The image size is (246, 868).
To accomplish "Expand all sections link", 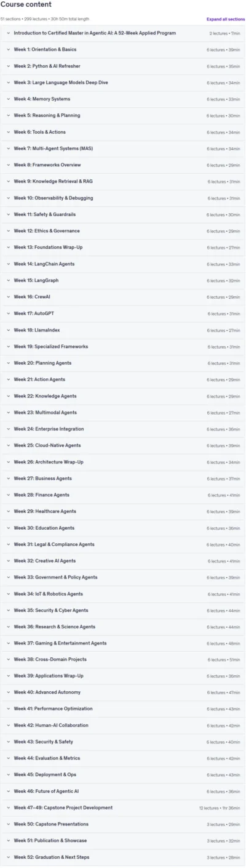I will [x=225, y=19].
